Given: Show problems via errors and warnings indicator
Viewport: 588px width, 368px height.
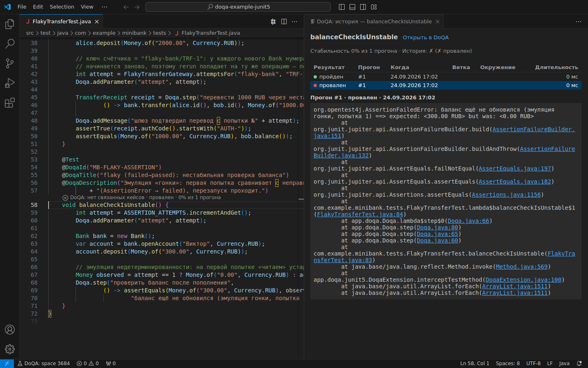Looking at the screenshot, I should [88, 364].
